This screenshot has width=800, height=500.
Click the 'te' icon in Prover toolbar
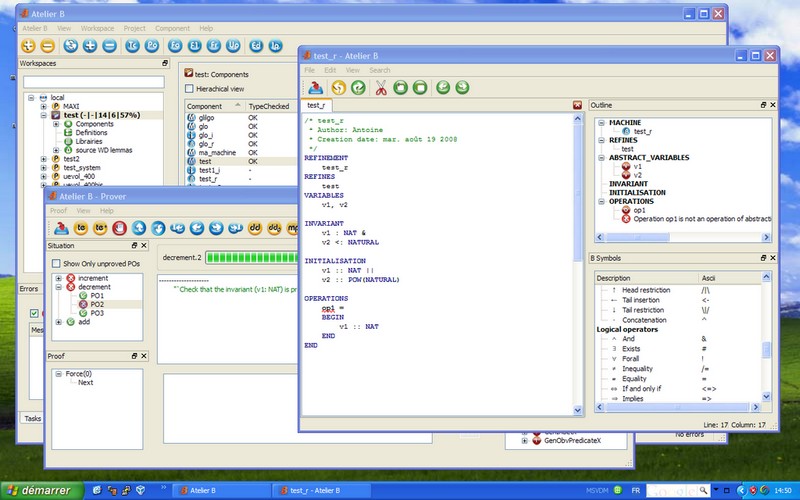pyautogui.click(x=81, y=228)
